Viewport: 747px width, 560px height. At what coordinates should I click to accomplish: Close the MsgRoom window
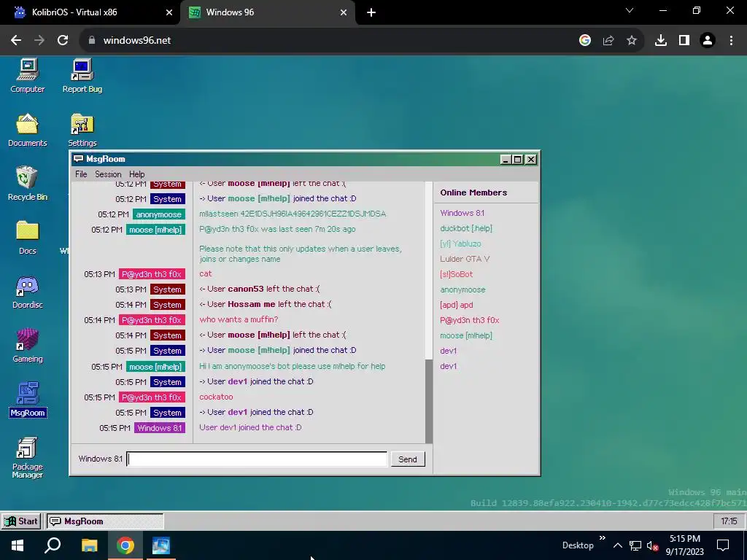531,160
